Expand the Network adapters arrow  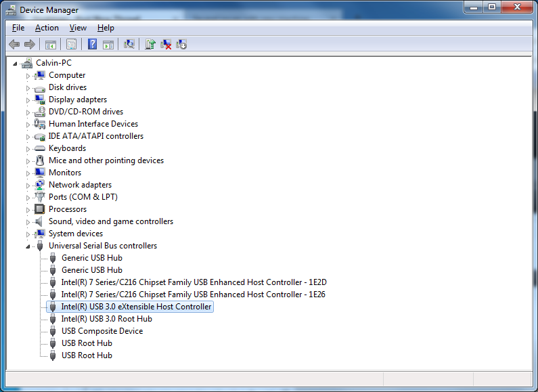28,186
